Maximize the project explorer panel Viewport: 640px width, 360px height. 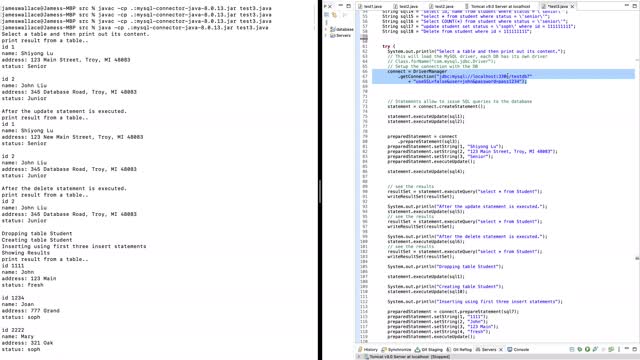(349, 6)
